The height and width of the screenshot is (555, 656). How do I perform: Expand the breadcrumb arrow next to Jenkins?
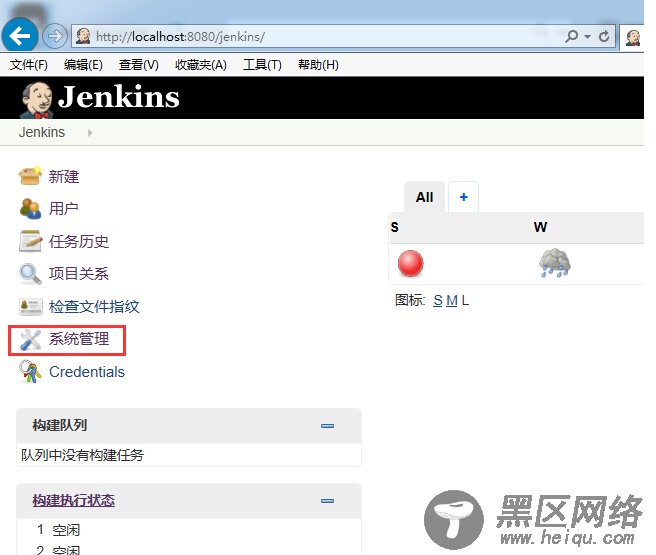click(90, 133)
